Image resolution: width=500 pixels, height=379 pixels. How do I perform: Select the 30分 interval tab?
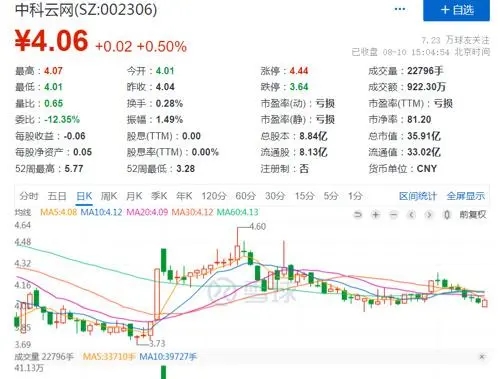(x=275, y=196)
